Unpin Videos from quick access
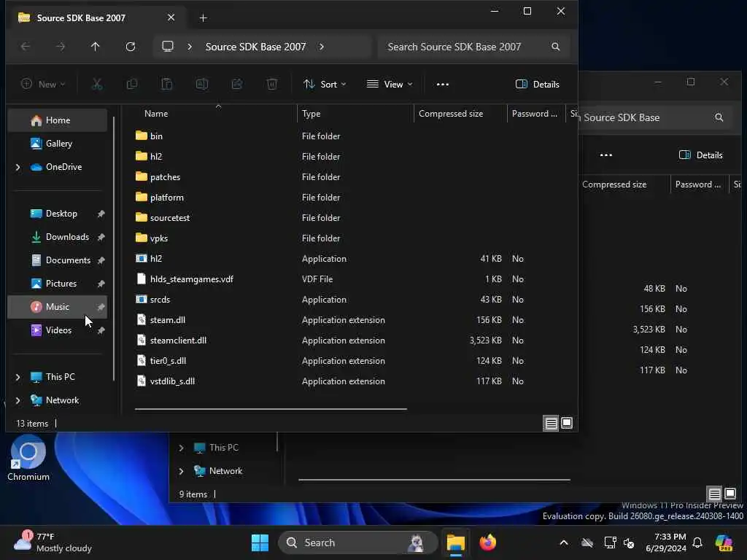The height and width of the screenshot is (560, 747). 101,330
